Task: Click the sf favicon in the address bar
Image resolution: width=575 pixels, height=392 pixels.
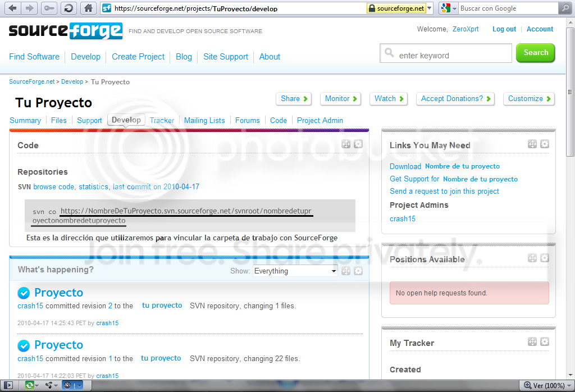Action: click(107, 8)
